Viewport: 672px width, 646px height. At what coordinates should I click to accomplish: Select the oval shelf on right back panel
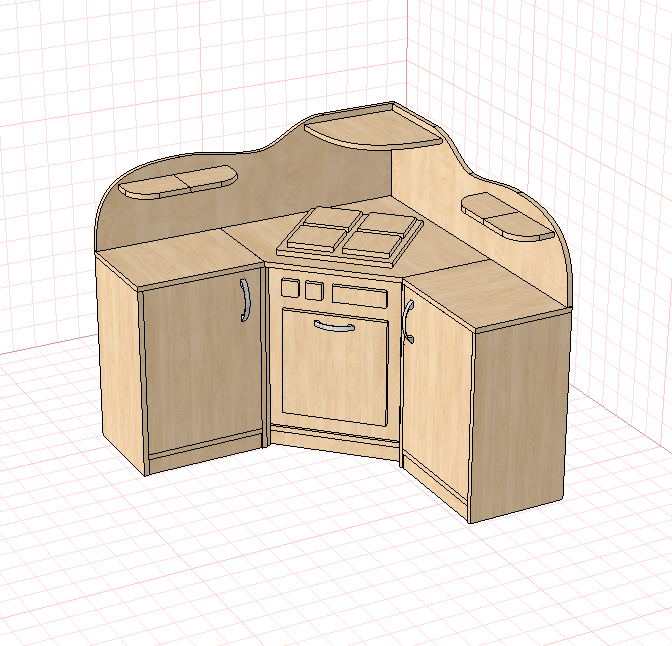tap(507, 216)
